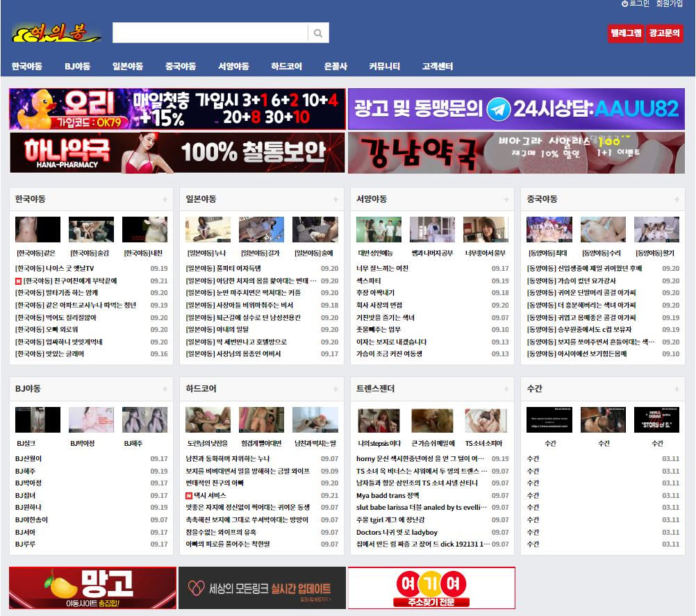Viewport: 696px width, 616px height.
Task: Select 하드코어 in the navigation bar
Action: [286, 67]
